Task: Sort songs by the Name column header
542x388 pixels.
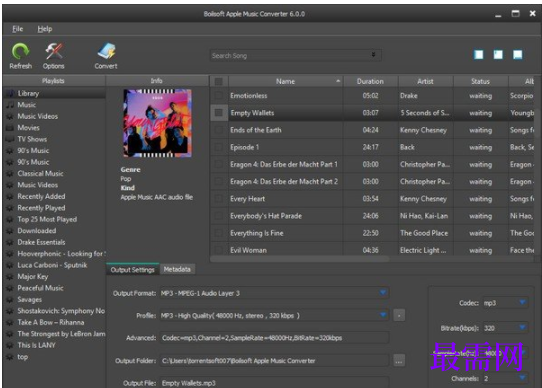Action: [x=286, y=81]
